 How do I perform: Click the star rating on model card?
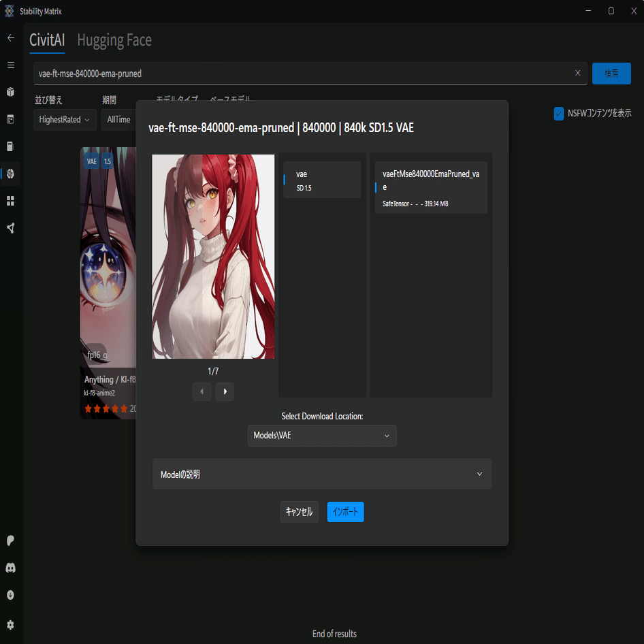[106, 408]
